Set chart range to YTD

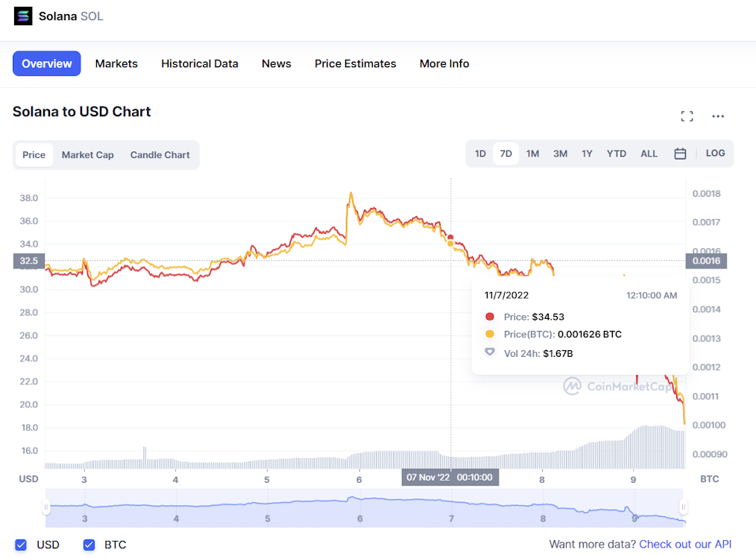point(616,153)
